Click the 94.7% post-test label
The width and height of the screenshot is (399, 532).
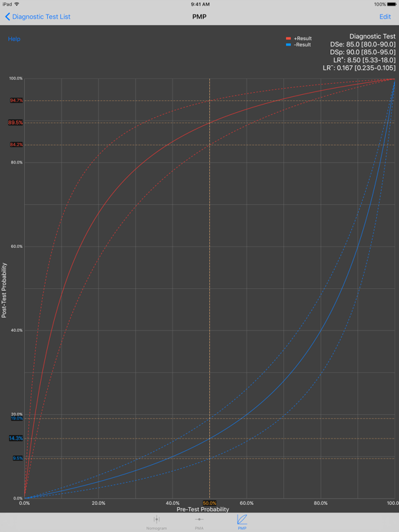17,100
